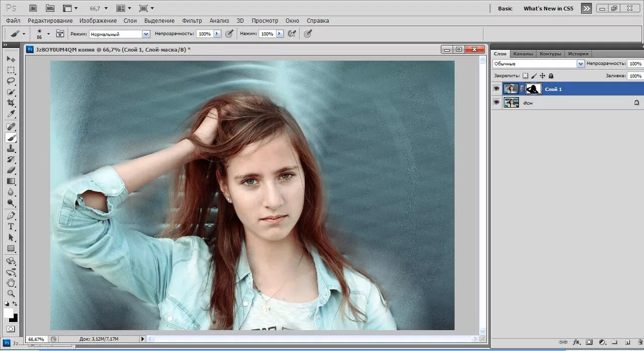644x351 pixels.
Task: Select the Lasso tool
Action: [11, 81]
